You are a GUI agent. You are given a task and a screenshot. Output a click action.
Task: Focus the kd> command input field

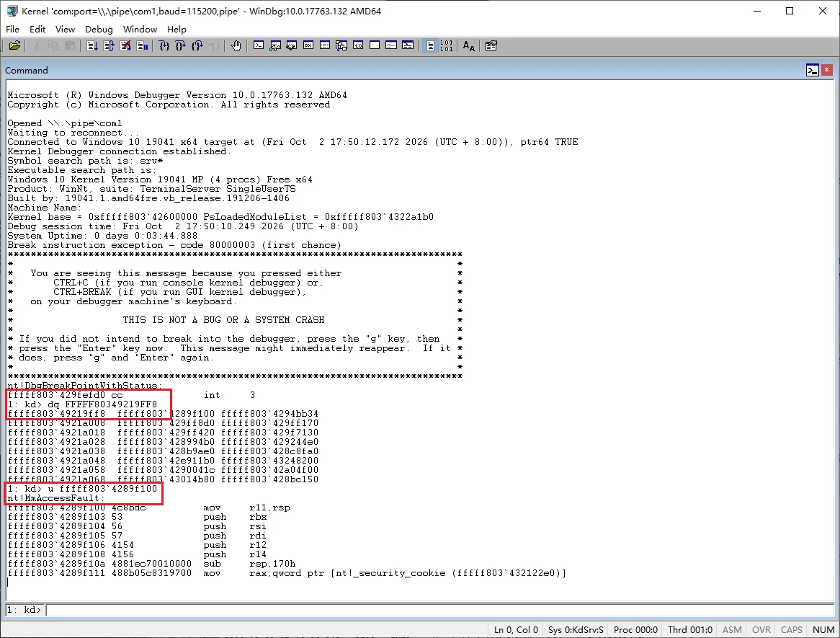click(x=440, y=610)
